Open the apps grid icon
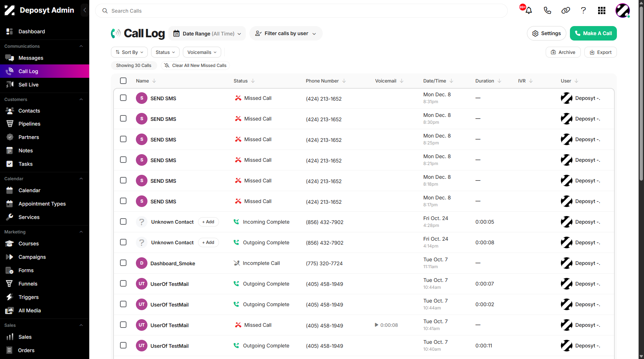Viewport: 644px width, 359px height. coord(602,10)
